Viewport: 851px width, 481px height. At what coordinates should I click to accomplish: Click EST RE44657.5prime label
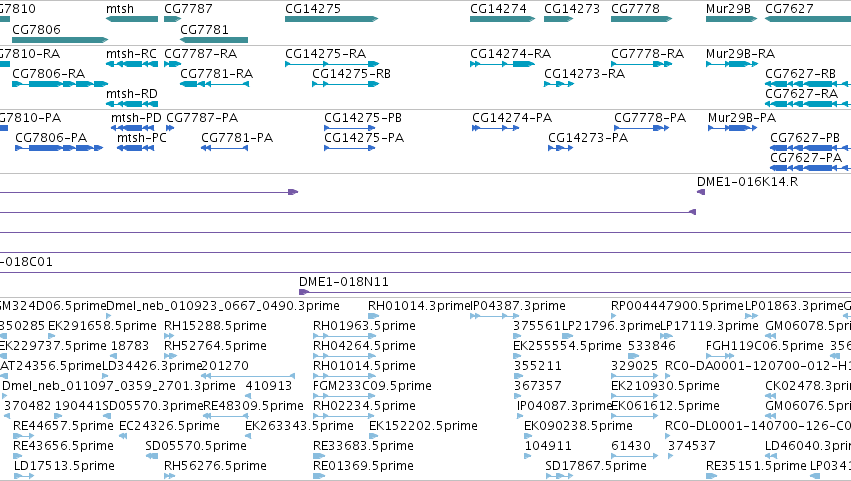point(63,426)
